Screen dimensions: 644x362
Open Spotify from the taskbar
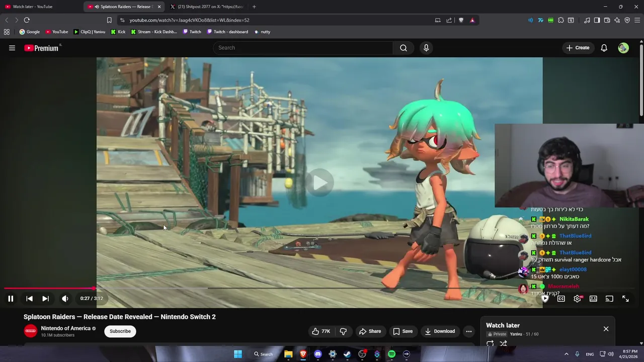[x=391, y=354]
